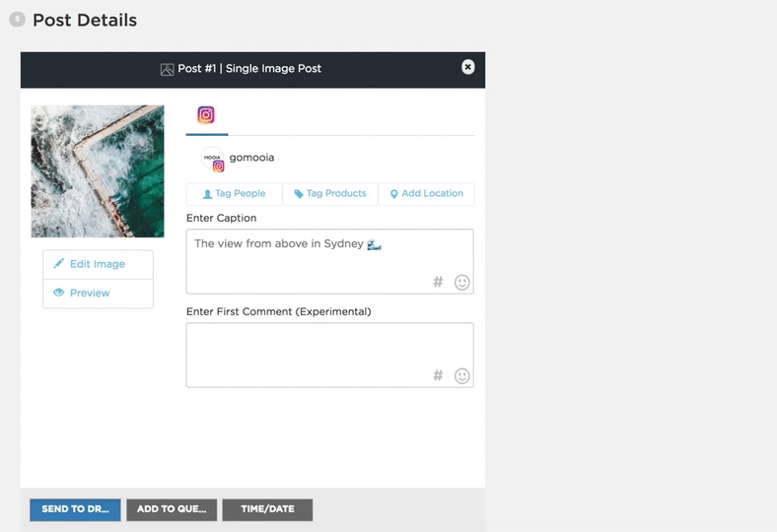Open Edit Image for the photo

pyautogui.click(x=98, y=264)
